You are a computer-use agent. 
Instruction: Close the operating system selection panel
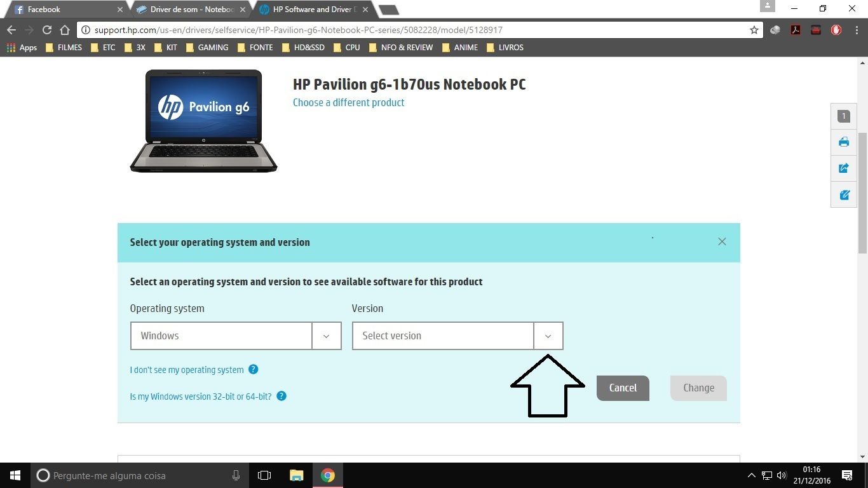click(x=722, y=241)
